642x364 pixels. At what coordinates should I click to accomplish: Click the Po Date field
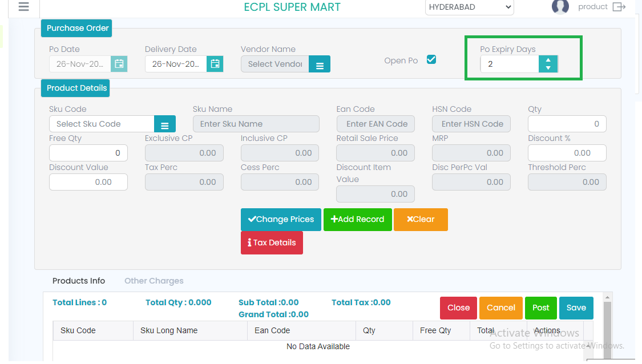point(80,64)
